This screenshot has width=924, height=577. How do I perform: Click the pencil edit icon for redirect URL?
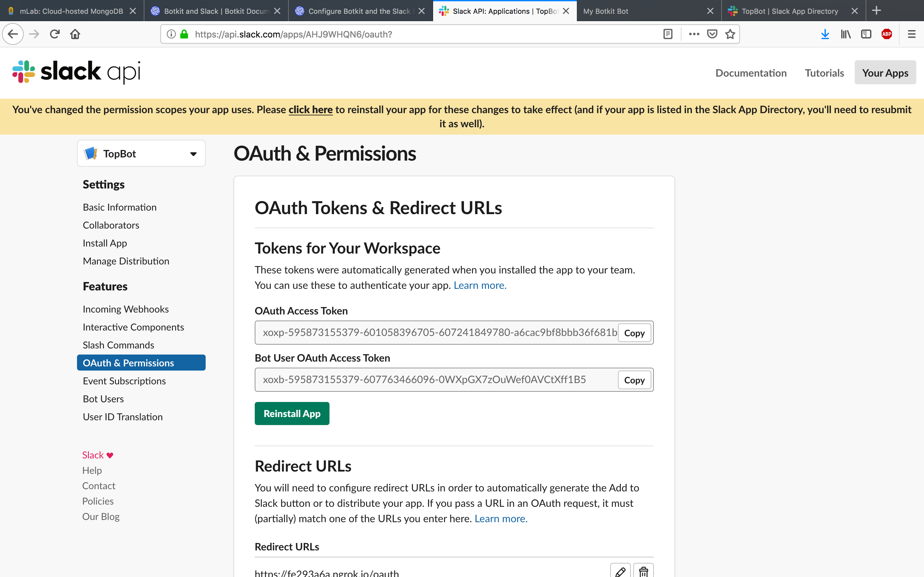click(620, 571)
